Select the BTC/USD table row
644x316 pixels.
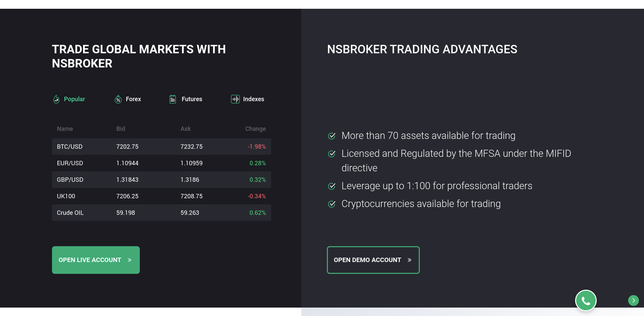coord(161,147)
